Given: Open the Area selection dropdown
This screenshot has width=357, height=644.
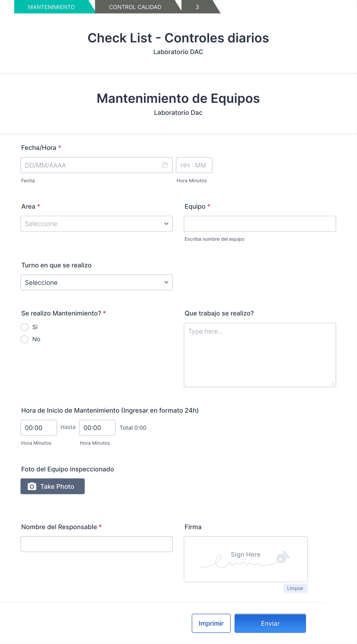Looking at the screenshot, I should [x=97, y=224].
